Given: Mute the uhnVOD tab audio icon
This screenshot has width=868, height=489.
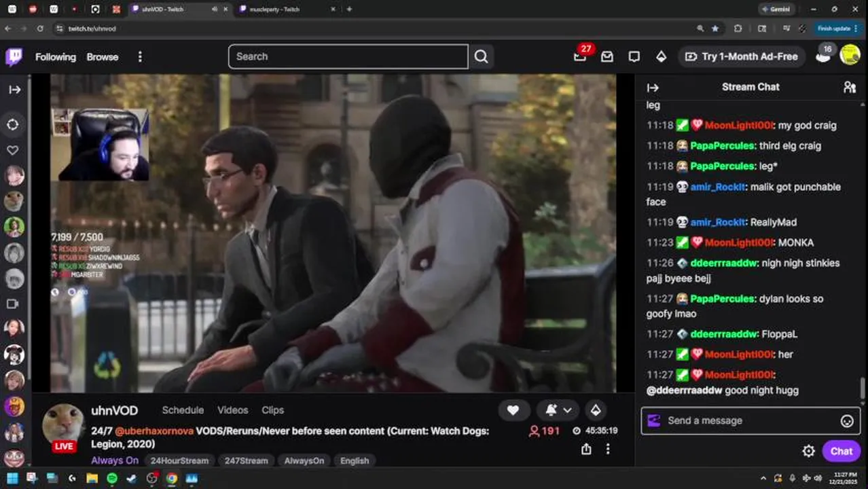Looking at the screenshot, I should pyautogui.click(x=215, y=10).
